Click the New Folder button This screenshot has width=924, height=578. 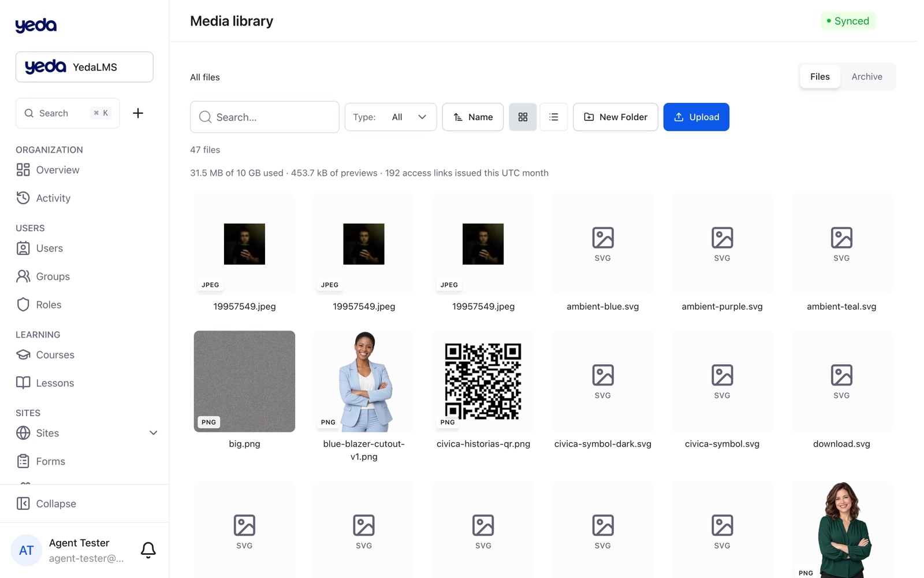(x=616, y=117)
